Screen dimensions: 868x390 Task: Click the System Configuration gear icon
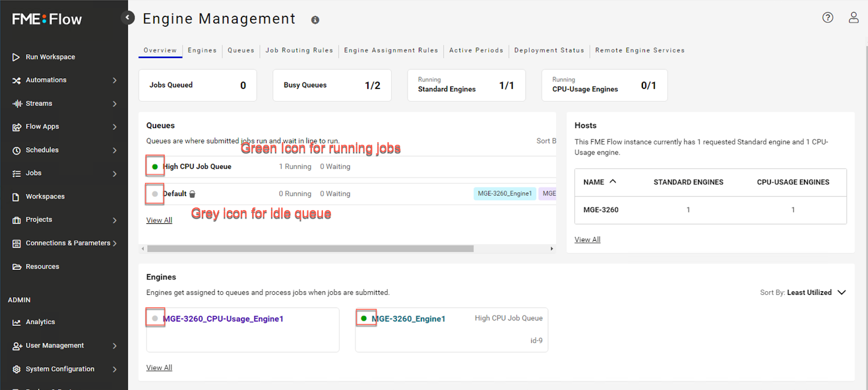(16, 369)
